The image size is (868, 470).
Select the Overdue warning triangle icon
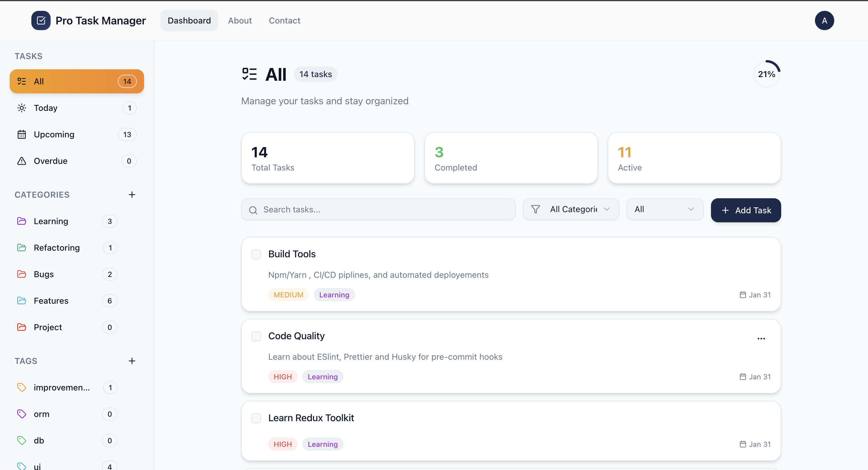click(x=22, y=161)
